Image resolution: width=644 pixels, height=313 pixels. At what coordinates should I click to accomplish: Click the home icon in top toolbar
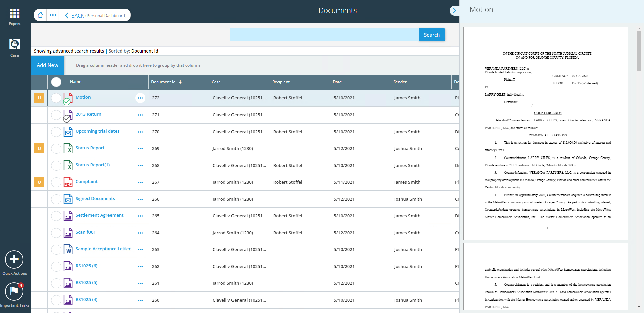pyautogui.click(x=40, y=15)
